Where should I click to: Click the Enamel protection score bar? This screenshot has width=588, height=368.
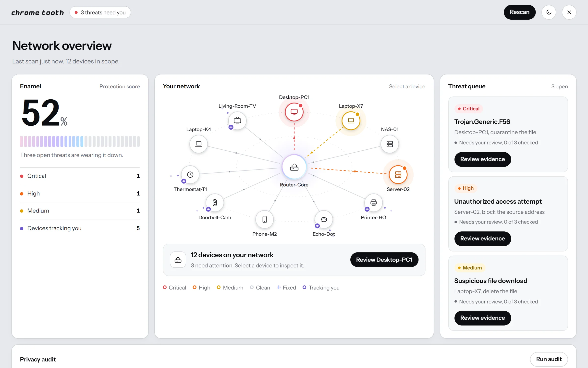coord(80,142)
